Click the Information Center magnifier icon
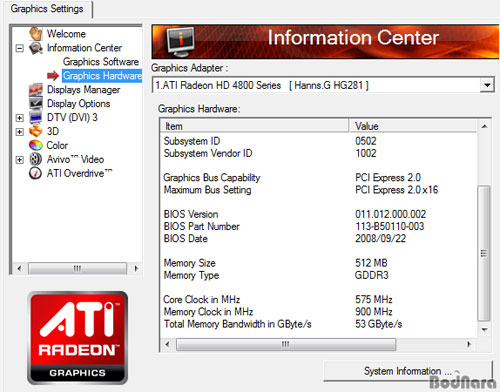The height and width of the screenshot is (392, 500). pyautogui.click(x=36, y=48)
